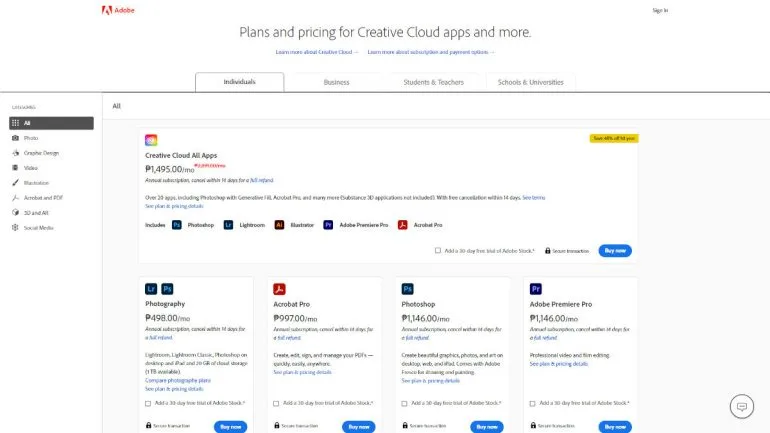Click the Sign In link in the header
This screenshot has height=433, width=770.
(x=660, y=10)
